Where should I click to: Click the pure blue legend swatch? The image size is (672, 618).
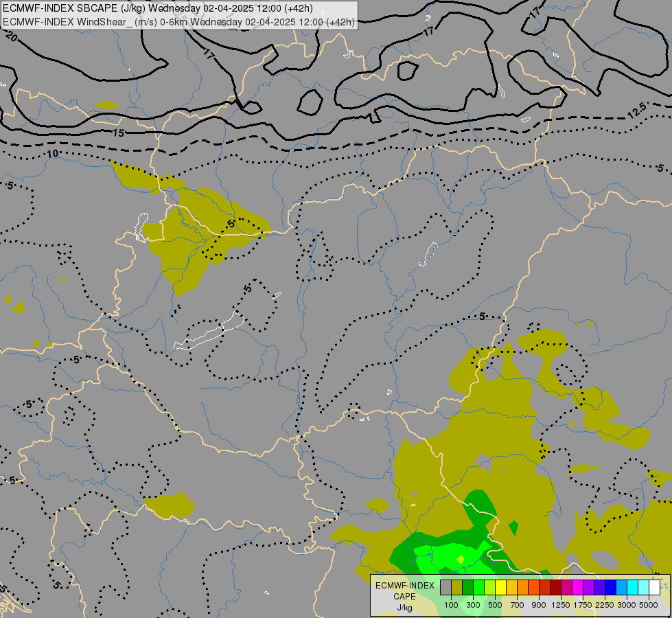[x=610, y=588]
